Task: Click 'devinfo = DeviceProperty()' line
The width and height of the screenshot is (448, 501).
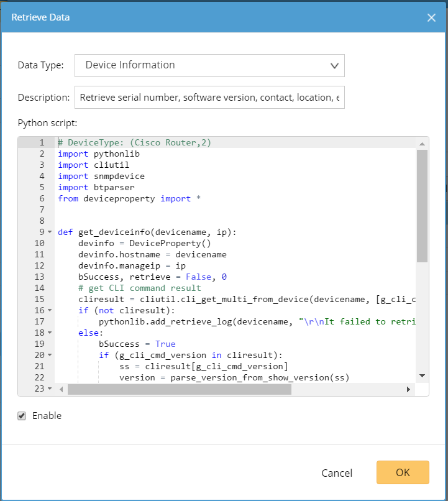Action: (145, 243)
